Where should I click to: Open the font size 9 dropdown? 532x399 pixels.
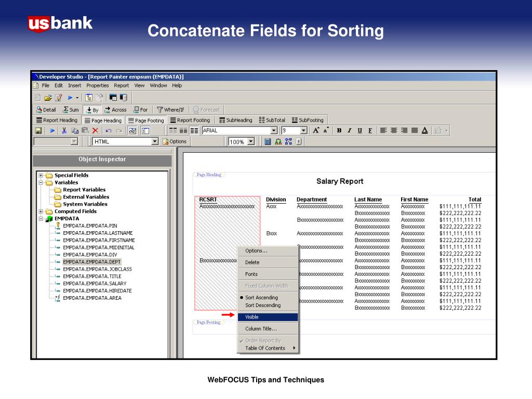coord(303,130)
